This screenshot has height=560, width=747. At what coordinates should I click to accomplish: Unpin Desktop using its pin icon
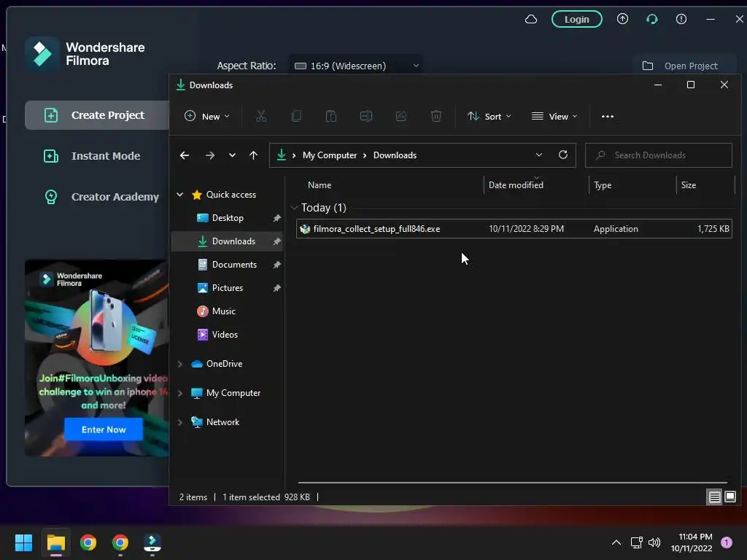(x=276, y=218)
